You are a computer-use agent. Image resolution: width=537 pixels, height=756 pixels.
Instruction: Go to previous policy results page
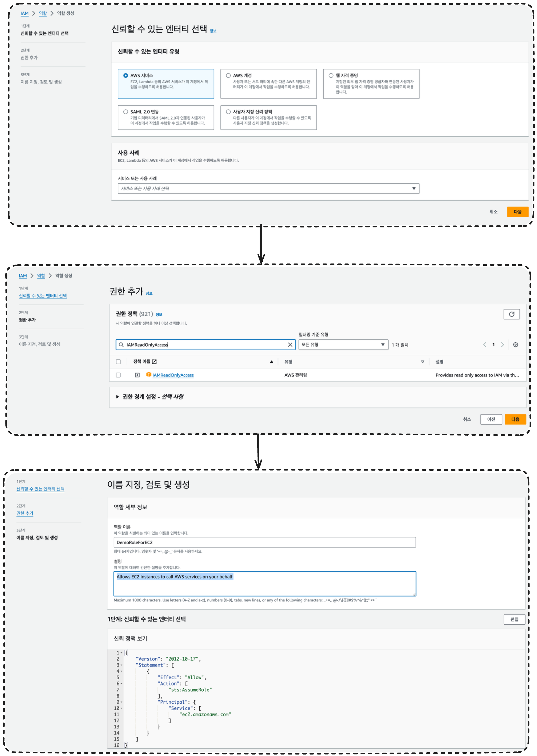tap(484, 345)
